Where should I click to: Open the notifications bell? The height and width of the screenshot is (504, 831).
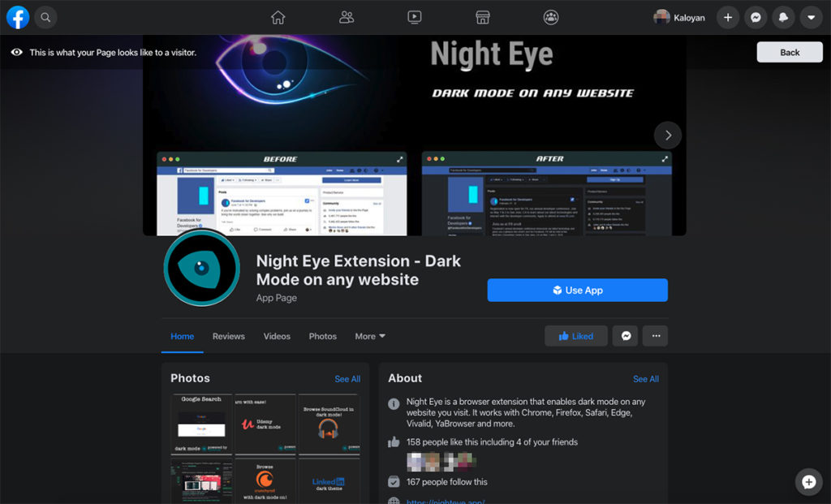click(x=783, y=18)
